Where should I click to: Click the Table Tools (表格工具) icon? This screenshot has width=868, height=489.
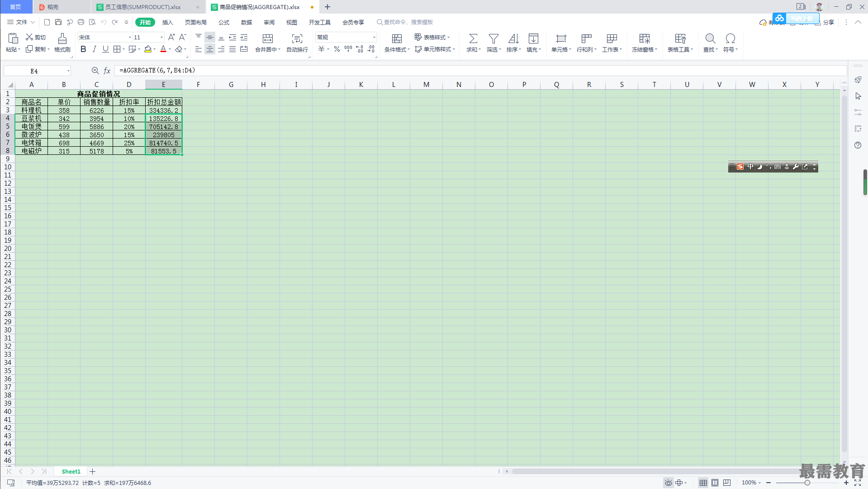[680, 38]
